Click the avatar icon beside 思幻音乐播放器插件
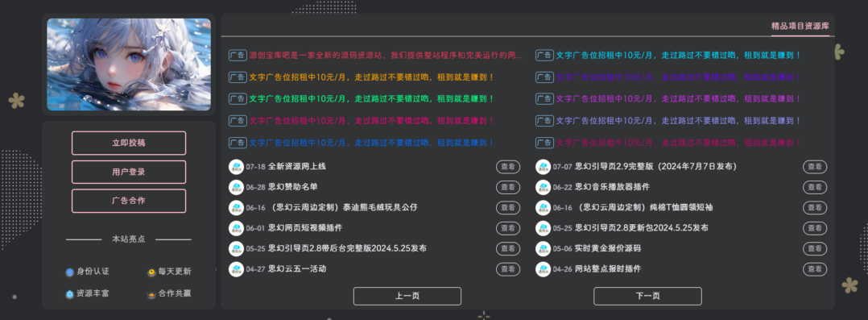Image resolution: width=868 pixels, height=320 pixels. [x=543, y=188]
